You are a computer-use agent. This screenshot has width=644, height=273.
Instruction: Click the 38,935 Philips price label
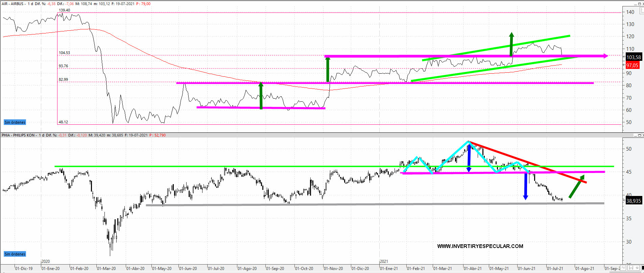tap(633, 201)
